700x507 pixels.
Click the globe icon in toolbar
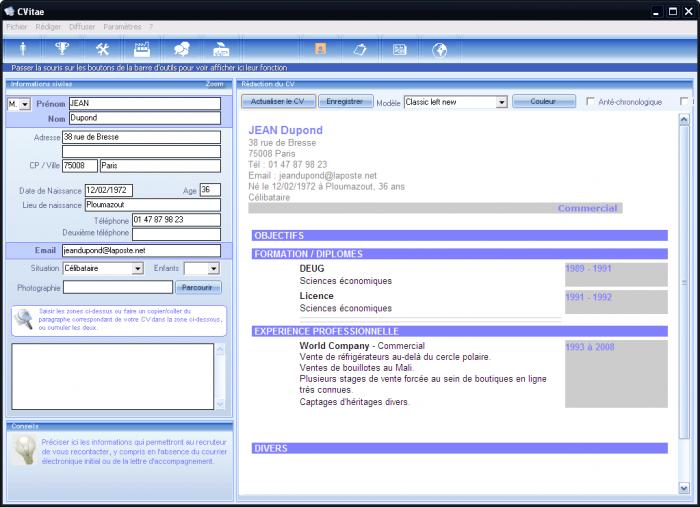tap(439, 48)
